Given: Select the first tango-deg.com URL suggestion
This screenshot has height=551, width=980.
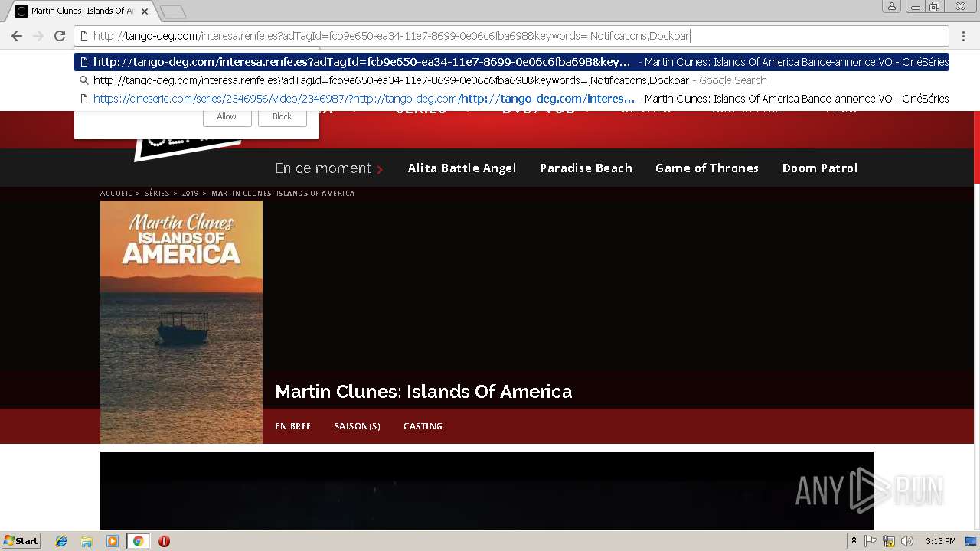Looking at the screenshot, I should 511,62.
